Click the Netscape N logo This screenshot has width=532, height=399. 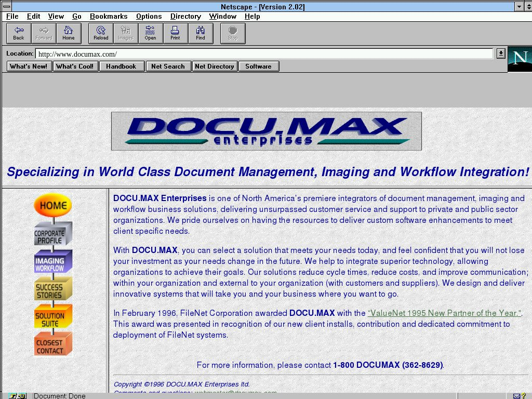[x=519, y=58]
